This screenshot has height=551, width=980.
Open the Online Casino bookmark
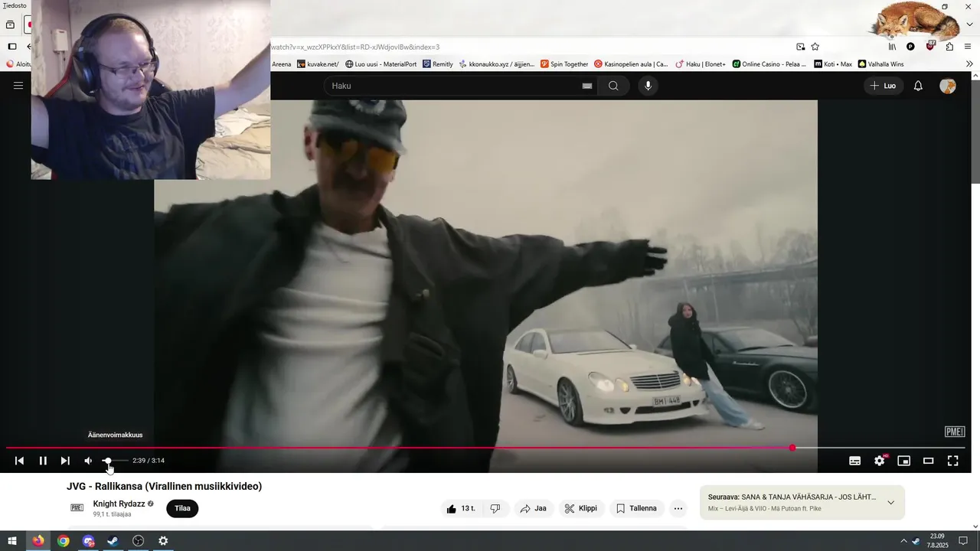click(x=769, y=64)
